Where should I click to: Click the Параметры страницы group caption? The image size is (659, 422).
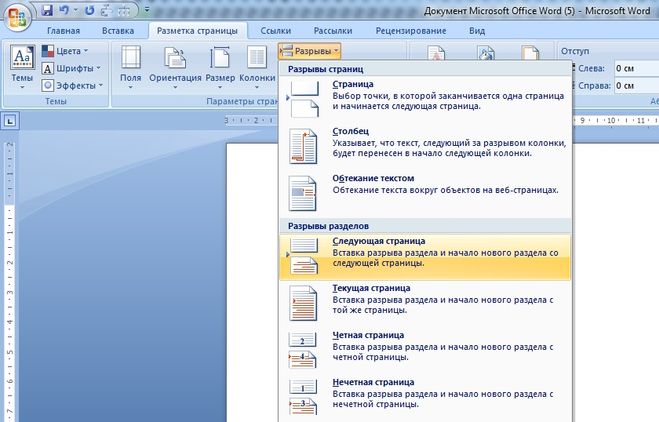243,101
